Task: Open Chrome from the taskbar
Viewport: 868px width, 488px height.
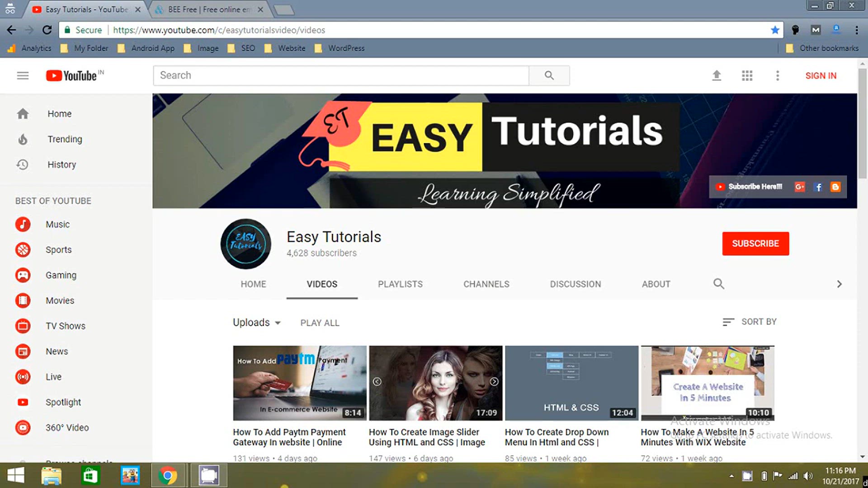Action: tap(168, 475)
